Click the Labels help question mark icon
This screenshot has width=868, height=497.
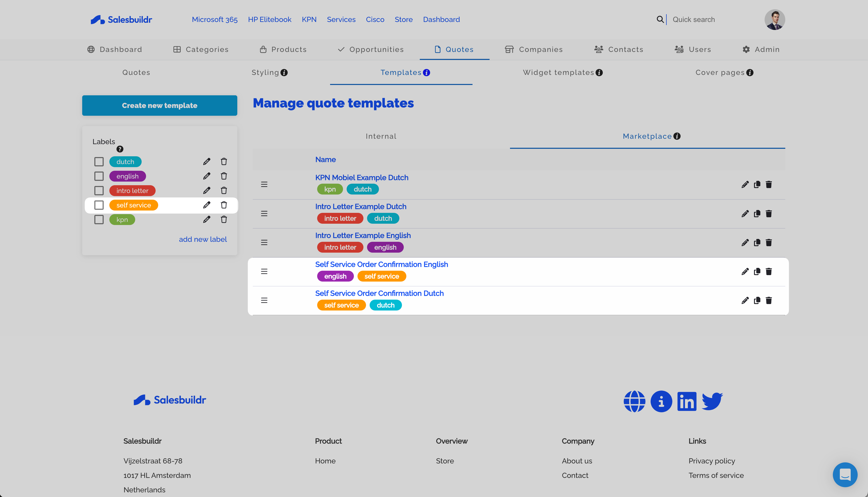(120, 149)
